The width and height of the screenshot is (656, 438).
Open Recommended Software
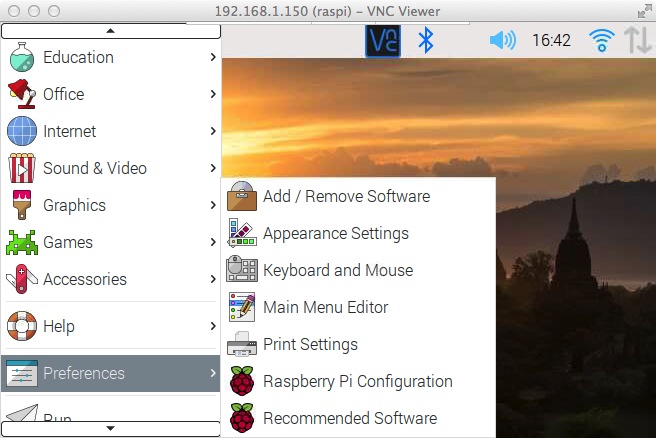349,418
